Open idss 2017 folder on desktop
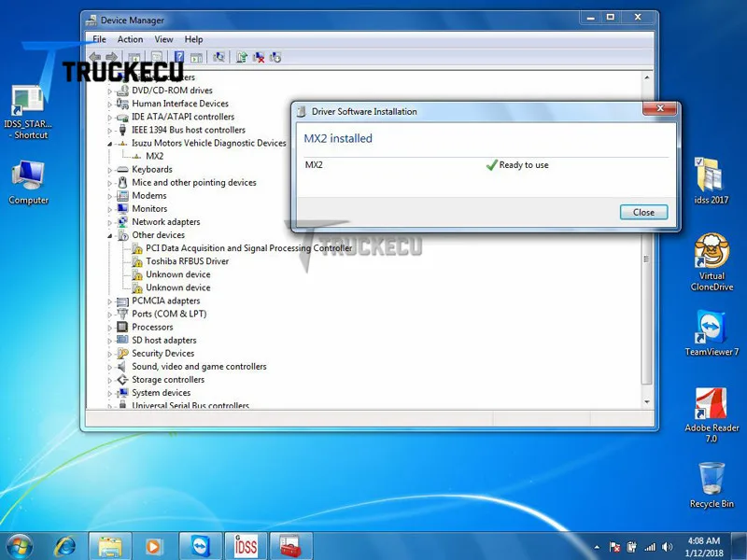Image resolution: width=747 pixels, height=560 pixels. pos(712,181)
